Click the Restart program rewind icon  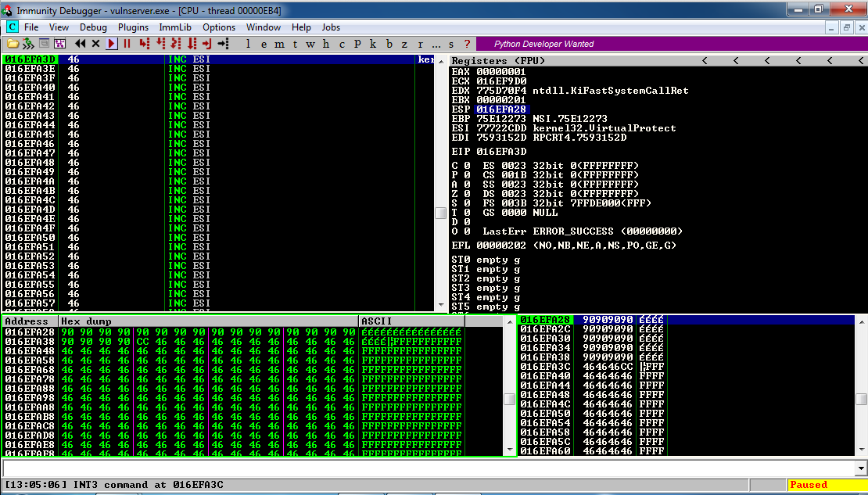coord(81,44)
